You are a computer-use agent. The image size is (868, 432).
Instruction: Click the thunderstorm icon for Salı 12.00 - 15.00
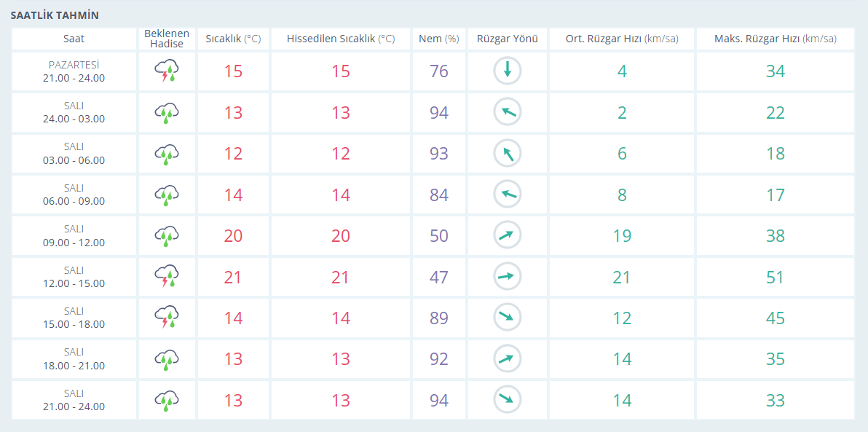[x=167, y=277]
